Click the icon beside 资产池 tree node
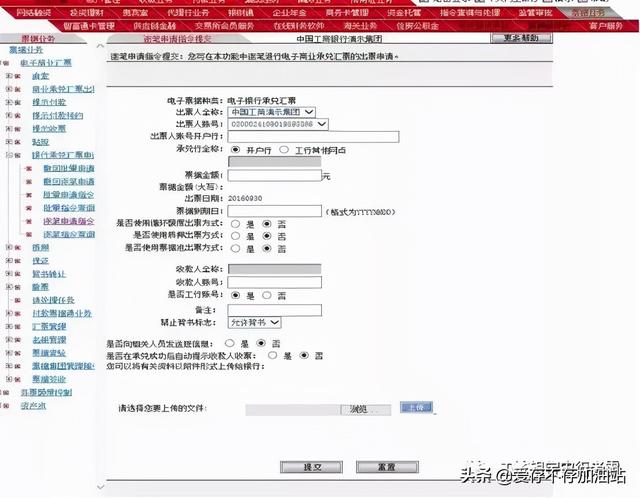Viewport: 640px width, 498px height. pyautogui.click(x=6, y=406)
